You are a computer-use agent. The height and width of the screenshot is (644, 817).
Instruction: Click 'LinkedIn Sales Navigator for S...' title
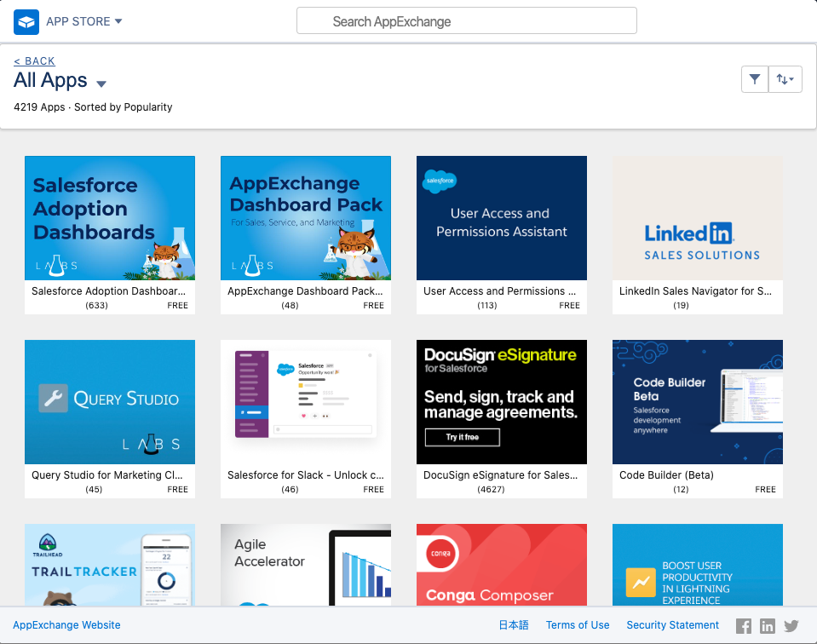(x=695, y=291)
